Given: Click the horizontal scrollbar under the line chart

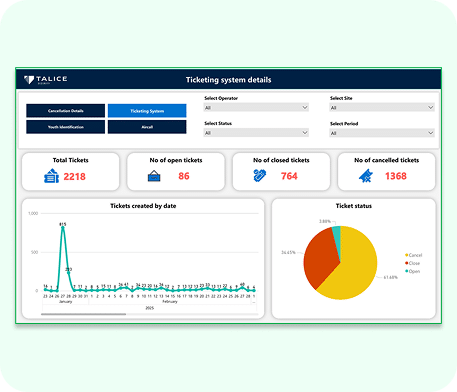Looking at the screenshot, I should point(84,314).
